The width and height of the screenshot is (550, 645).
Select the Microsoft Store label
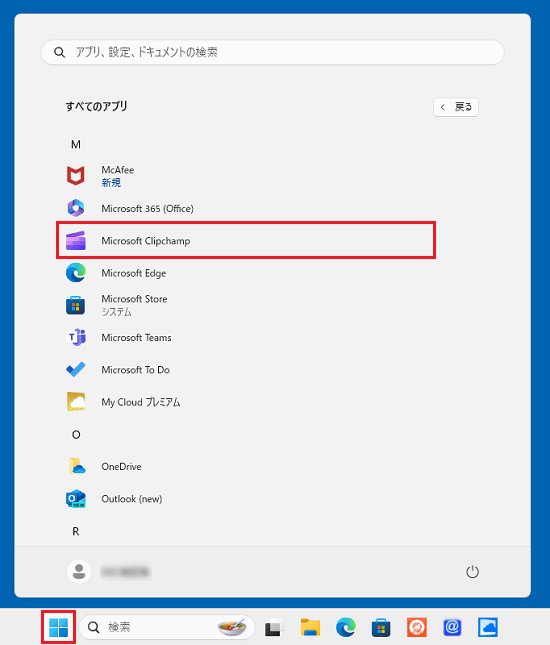pos(134,299)
